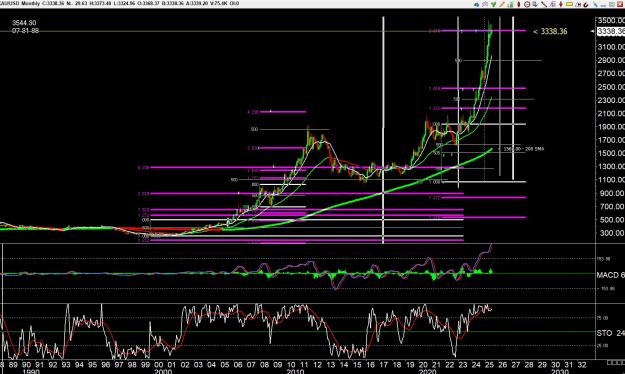This screenshot has width=625, height=374.
Task: Click the 2030 decade label on time axis
Action: click(x=559, y=371)
